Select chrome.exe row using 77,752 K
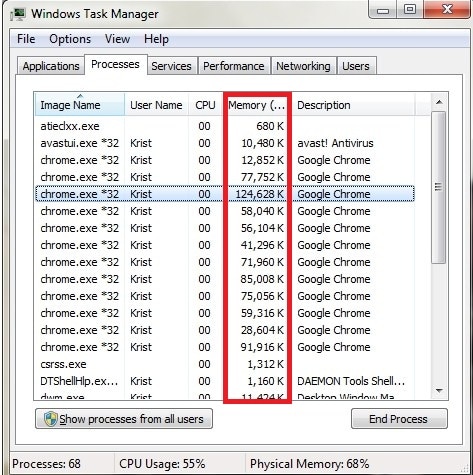Image resolution: width=473 pixels, height=475 pixels. [x=224, y=177]
